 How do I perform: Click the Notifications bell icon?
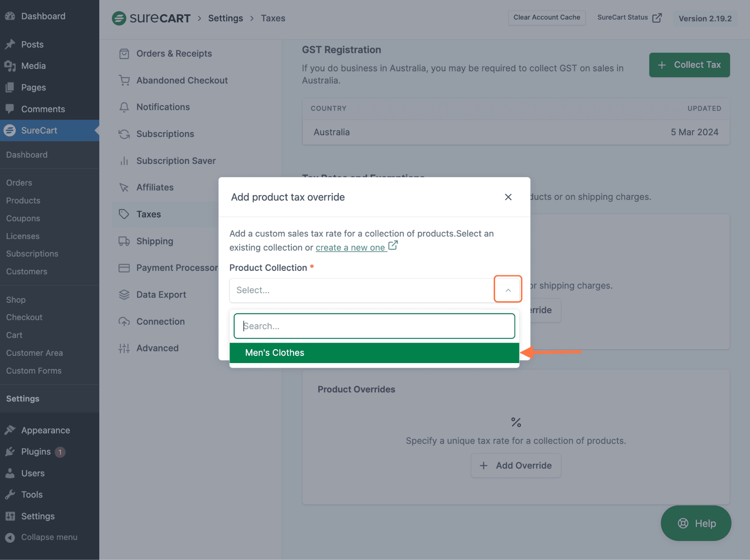(124, 107)
